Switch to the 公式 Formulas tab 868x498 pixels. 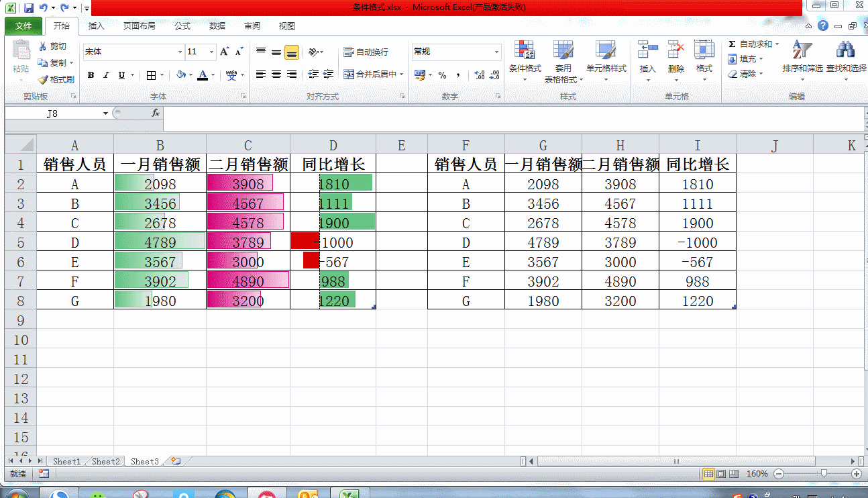(182, 26)
